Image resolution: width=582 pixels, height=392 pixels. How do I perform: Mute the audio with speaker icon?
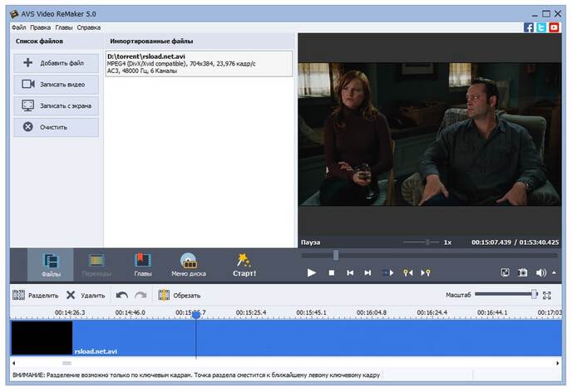[x=540, y=272]
